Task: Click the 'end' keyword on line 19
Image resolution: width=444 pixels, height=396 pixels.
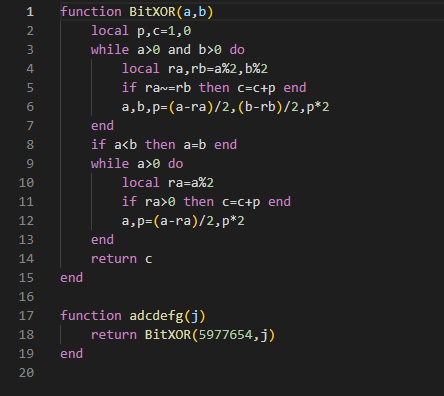Action: (x=71, y=354)
